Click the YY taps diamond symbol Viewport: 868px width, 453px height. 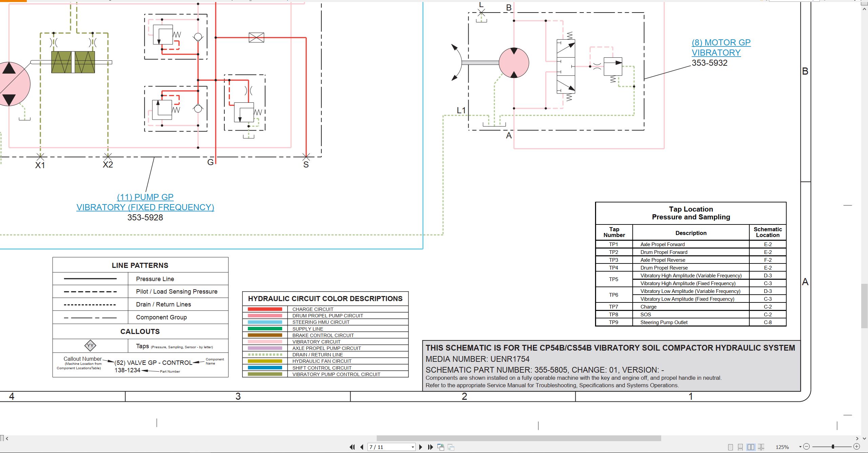[90, 346]
